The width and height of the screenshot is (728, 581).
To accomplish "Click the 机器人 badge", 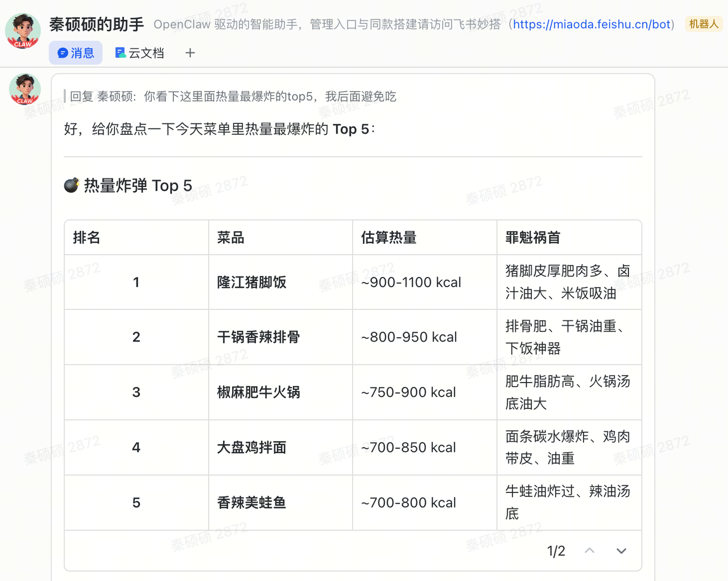I will pos(704,24).
